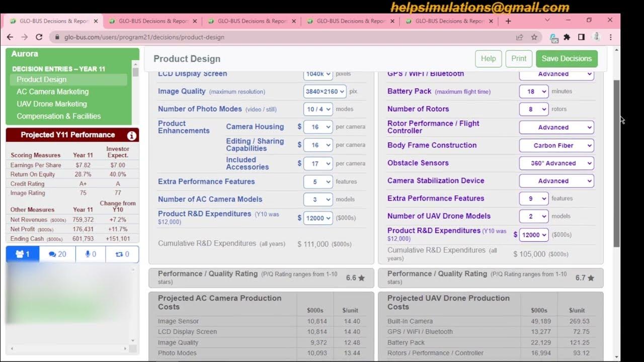Viewport: 644px width, 362px height.
Task: Open LCD Display Screen 1040k dropdown
Action: [x=318, y=74]
